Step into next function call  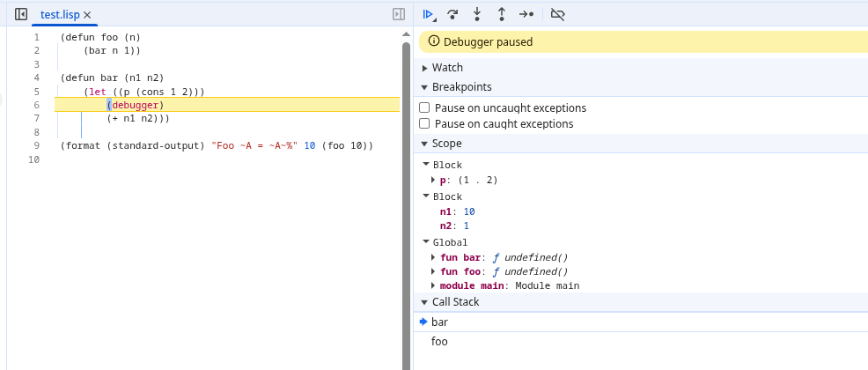476,14
